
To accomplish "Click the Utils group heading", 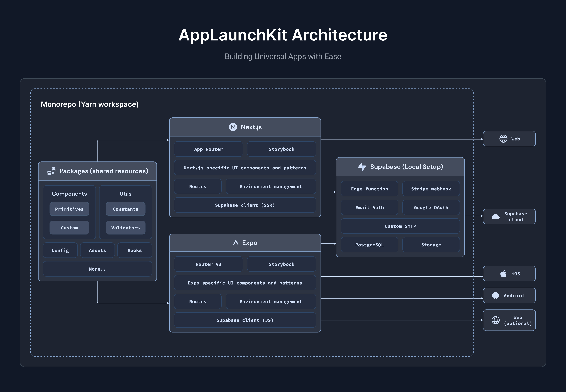I will tap(125, 193).
